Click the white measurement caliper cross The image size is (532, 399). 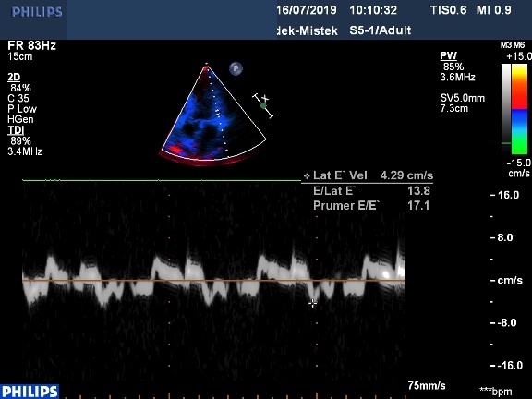[312, 303]
